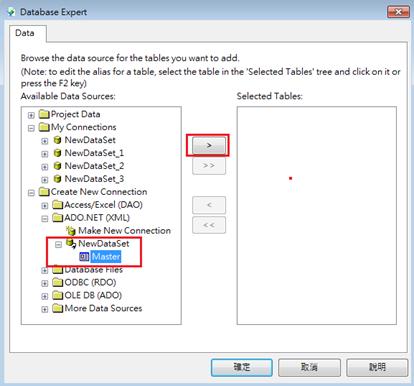Expand NewDataSet_1 under My Connections
Image resolution: width=414 pixels, height=386 pixels.
[x=45, y=154]
